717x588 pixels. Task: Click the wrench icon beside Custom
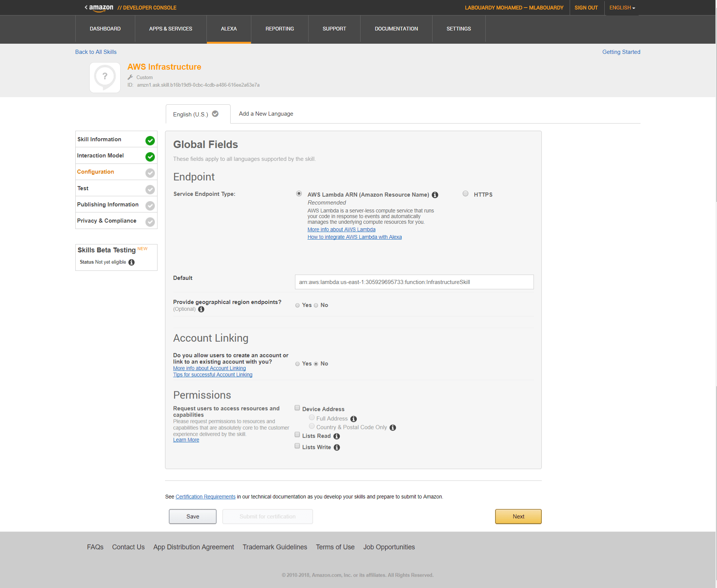tap(130, 77)
